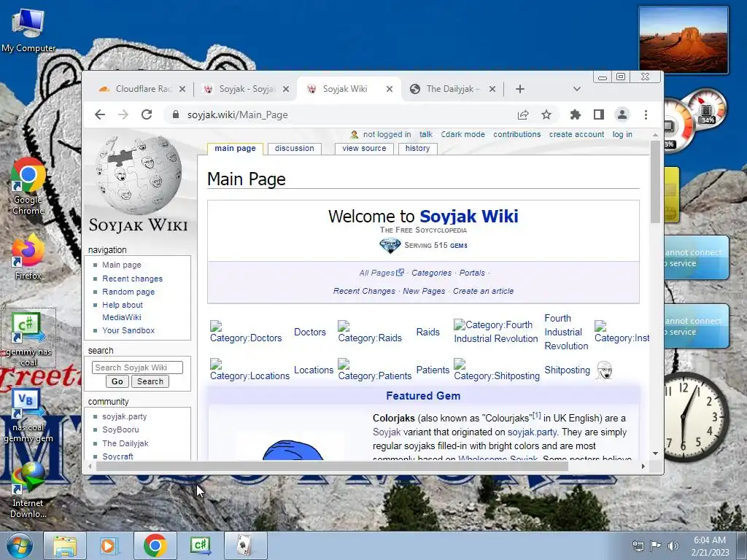Click the Go button under search
747x560 pixels.
(117, 381)
